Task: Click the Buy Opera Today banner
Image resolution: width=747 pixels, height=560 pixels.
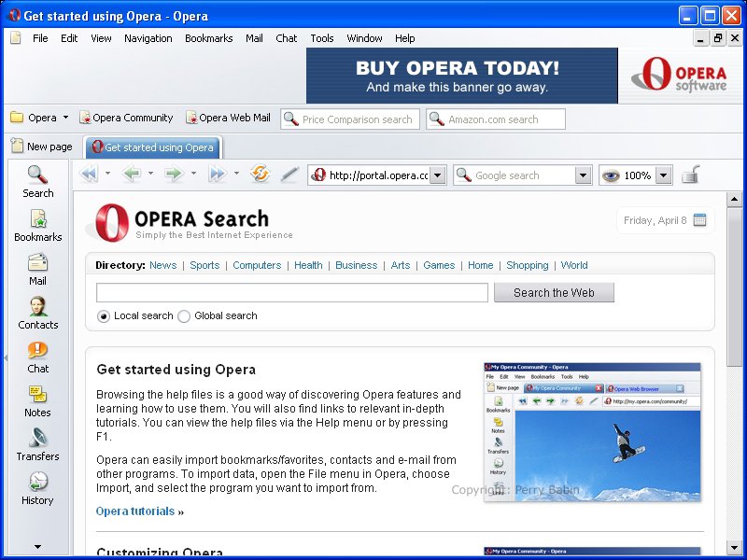Action: click(x=461, y=76)
